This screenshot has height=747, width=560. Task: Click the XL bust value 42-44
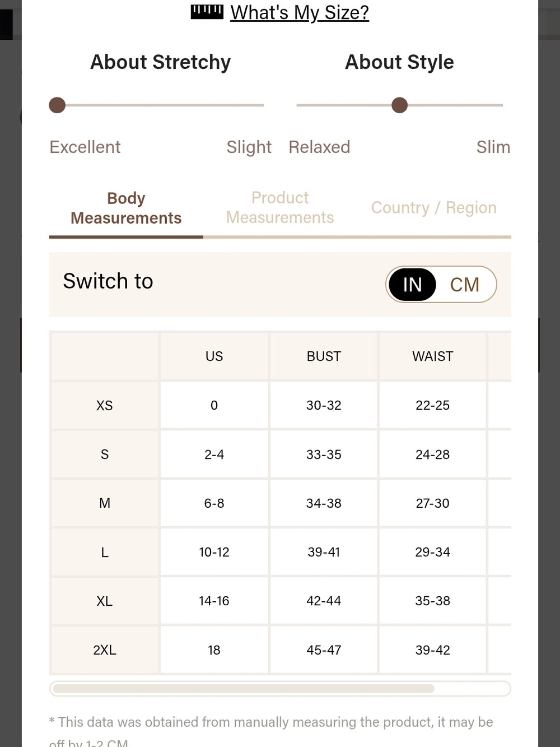click(324, 601)
